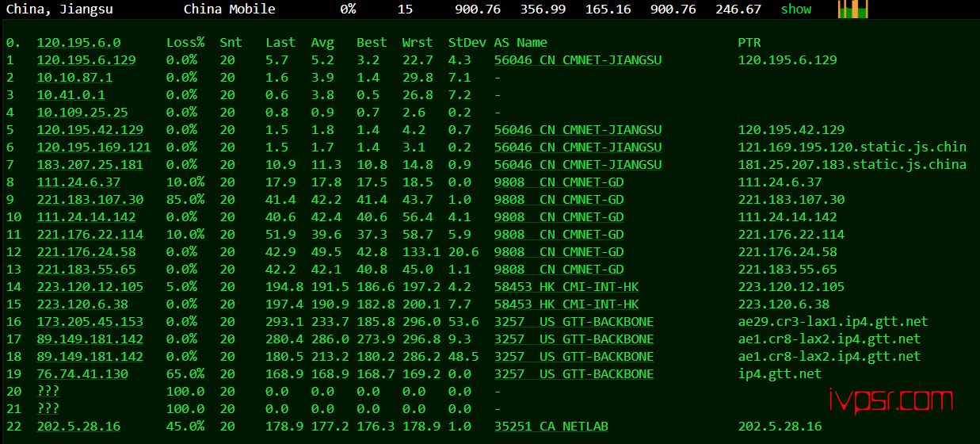Viewport: 980px width, 444px height.
Task: Click the Best column header
Action: [x=372, y=43]
